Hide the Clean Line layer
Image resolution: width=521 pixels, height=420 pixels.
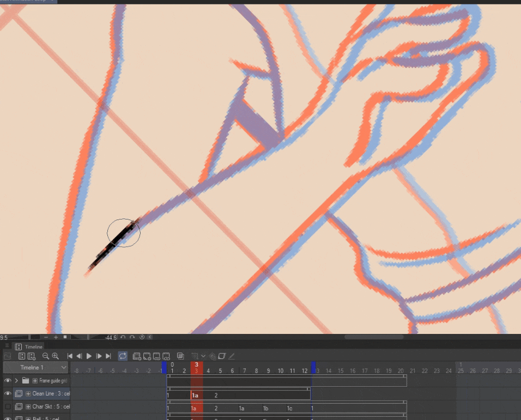coord(7,393)
